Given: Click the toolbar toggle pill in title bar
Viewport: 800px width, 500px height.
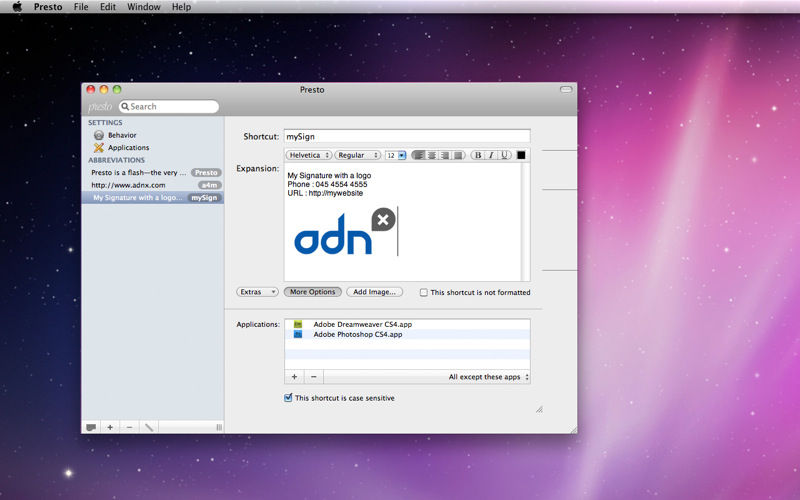Looking at the screenshot, I should tap(566, 89).
